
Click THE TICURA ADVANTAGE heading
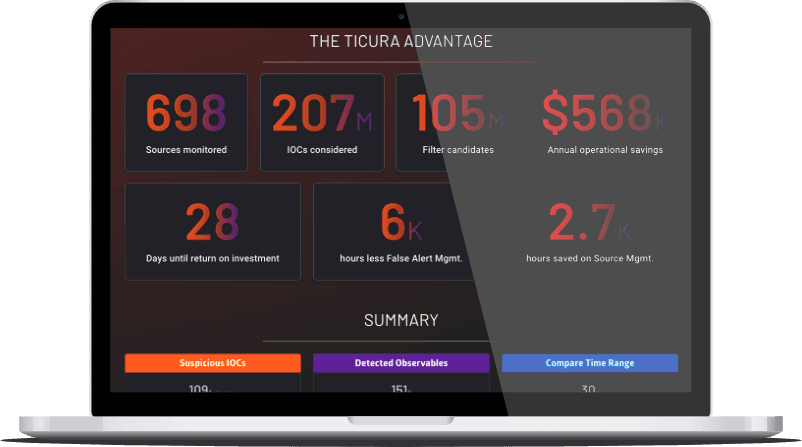401,41
